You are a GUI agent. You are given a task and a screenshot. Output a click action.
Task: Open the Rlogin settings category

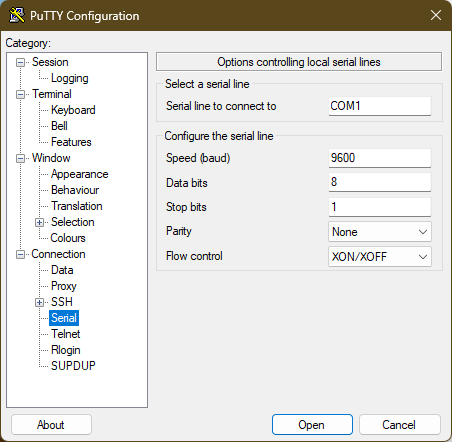(66, 350)
